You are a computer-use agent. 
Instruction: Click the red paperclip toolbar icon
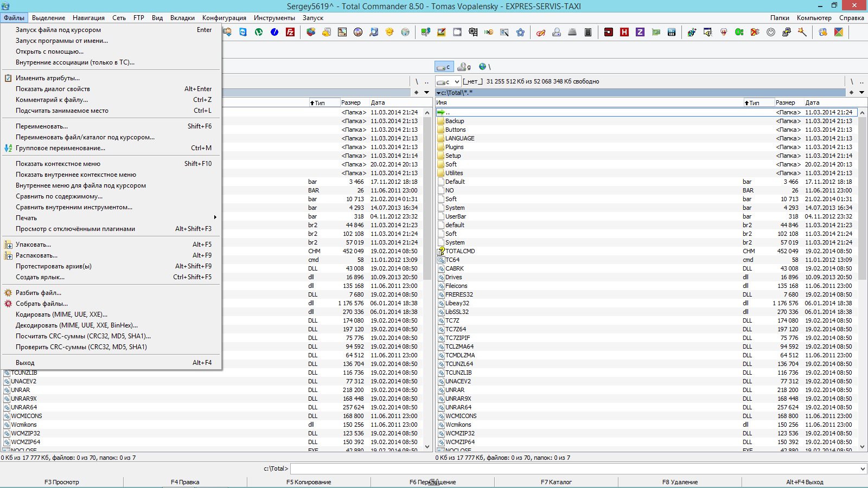(x=540, y=32)
